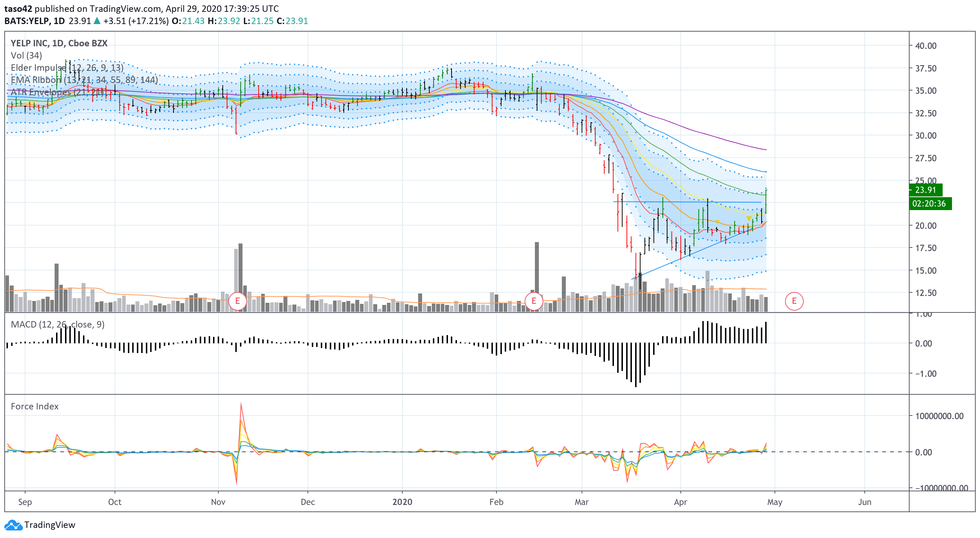Click the Force Index pane label
The width and height of the screenshot is (980, 538).
click(x=34, y=407)
